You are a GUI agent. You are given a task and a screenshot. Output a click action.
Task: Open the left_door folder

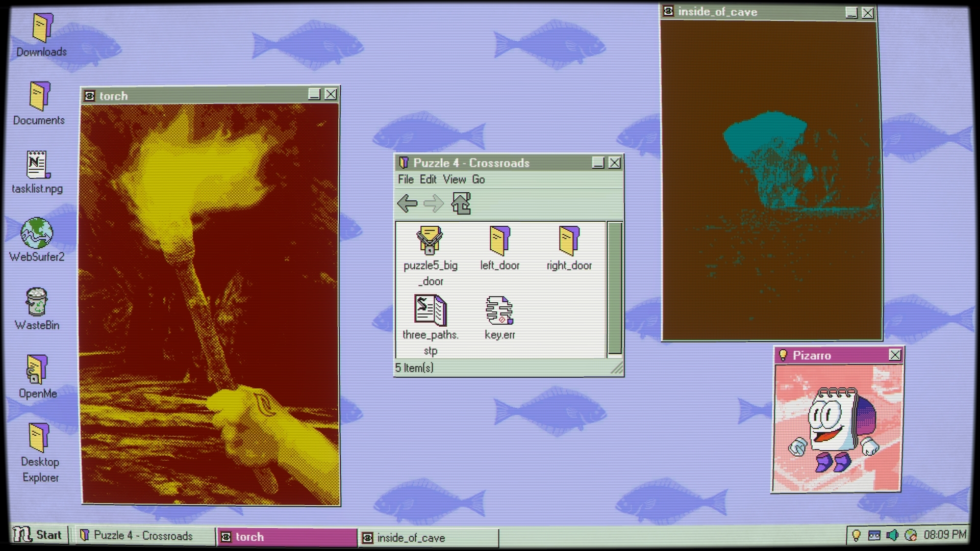[x=499, y=241]
